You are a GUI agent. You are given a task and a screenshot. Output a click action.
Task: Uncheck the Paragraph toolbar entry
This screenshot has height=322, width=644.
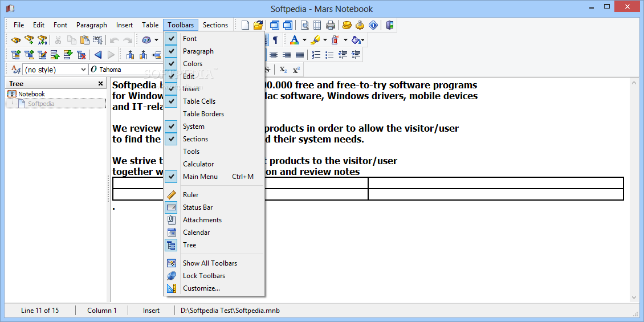pos(214,51)
